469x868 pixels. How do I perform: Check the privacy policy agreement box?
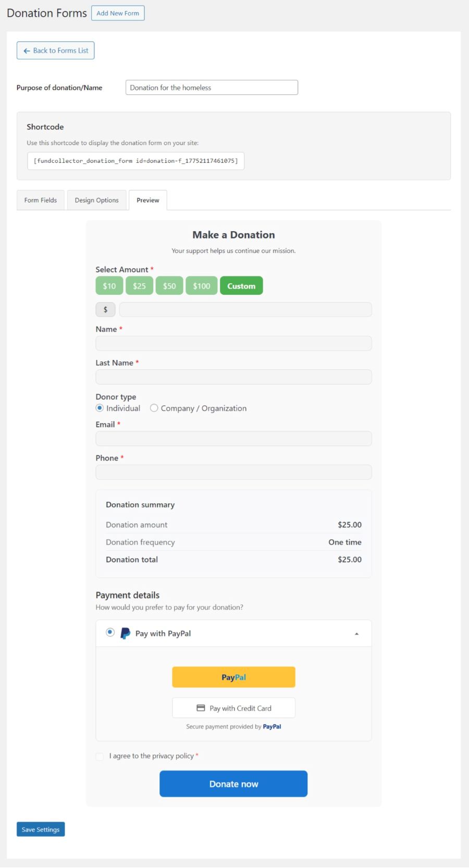click(x=99, y=756)
